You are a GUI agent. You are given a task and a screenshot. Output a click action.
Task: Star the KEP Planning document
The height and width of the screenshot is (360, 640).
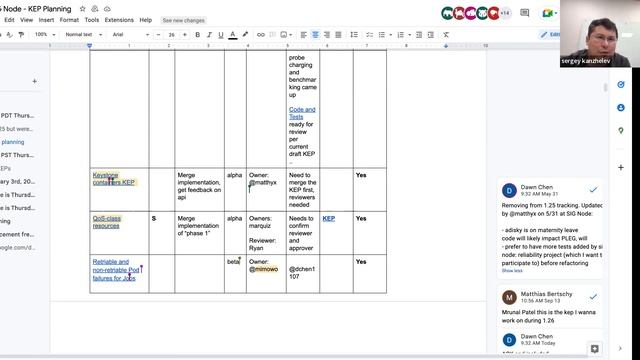[x=82, y=9]
